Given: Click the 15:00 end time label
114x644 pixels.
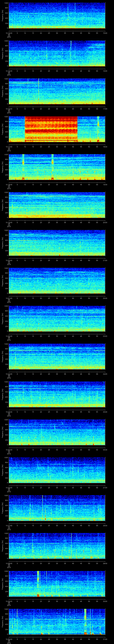Looking at the screenshot, I should [105, 33].
